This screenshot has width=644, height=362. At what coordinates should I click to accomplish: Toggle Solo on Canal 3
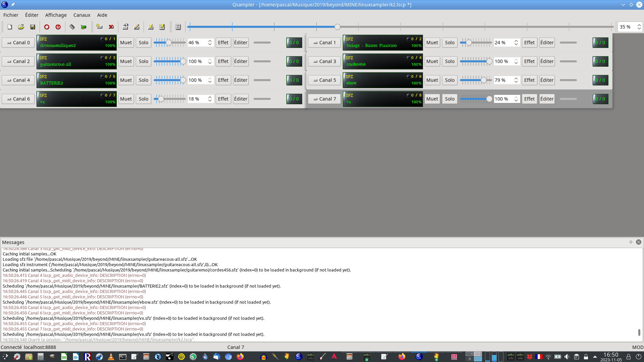449,61
